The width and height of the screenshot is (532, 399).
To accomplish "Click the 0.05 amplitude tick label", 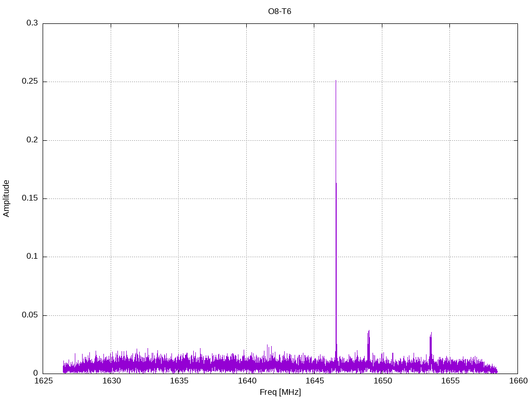I will pos(30,315).
